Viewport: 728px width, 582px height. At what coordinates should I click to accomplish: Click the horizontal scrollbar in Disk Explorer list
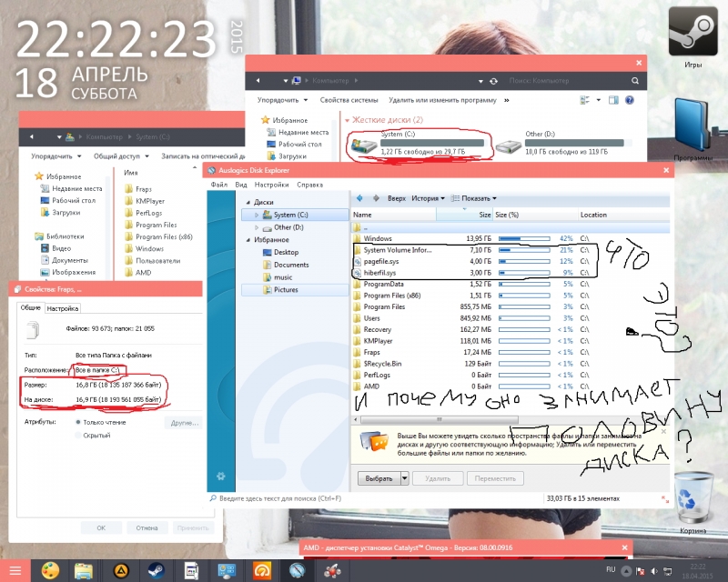(440, 419)
